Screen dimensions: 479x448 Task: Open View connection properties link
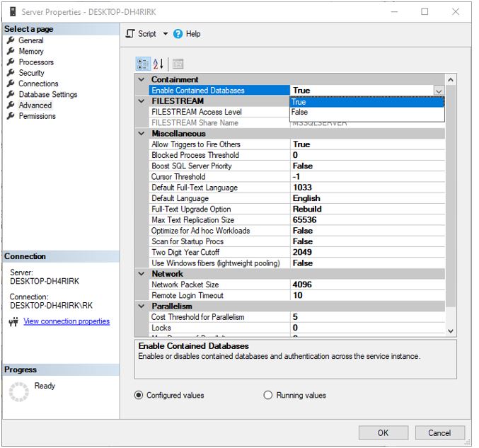[x=67, y=321]
